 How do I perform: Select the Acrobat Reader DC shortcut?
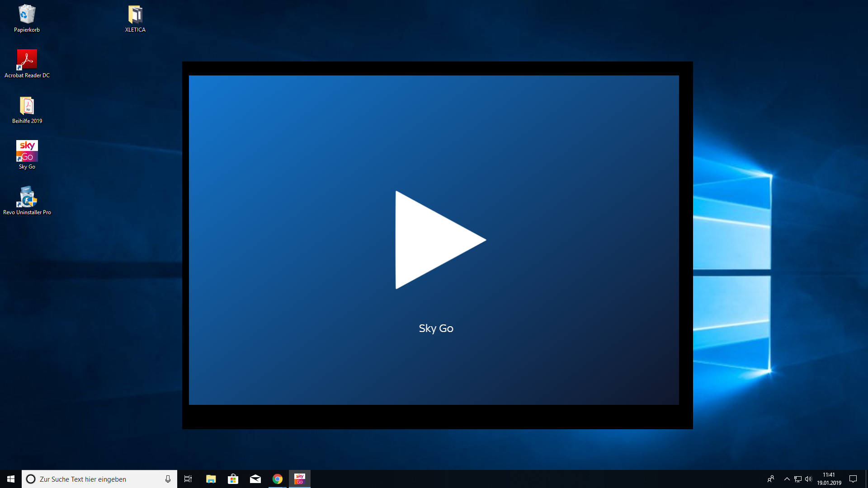(27, 64)
